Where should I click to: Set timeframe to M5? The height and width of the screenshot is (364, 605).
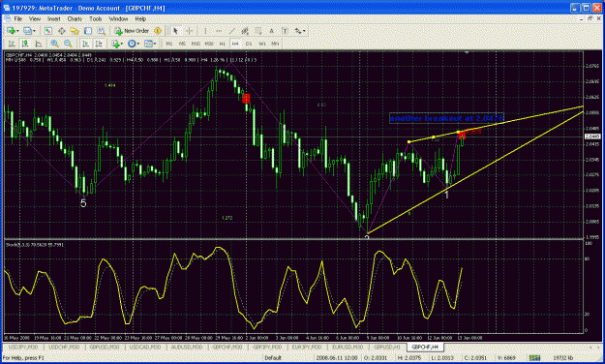pyautogui.click(x=182, y=44)
